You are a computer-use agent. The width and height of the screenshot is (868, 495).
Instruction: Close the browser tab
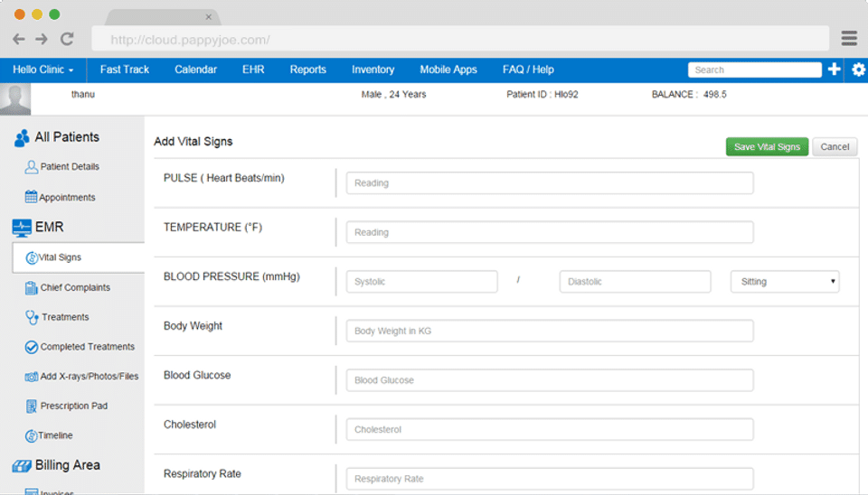[x=209, y=17]
